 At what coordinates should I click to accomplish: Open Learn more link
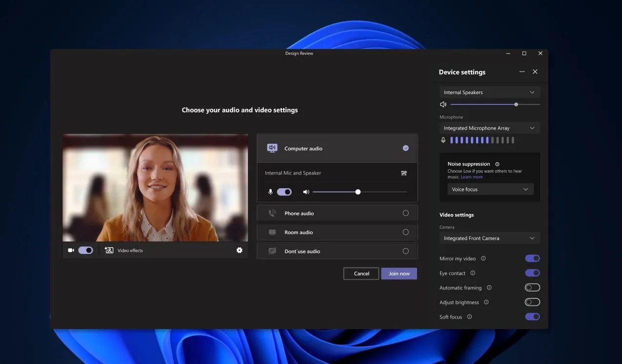click(472, 177)
